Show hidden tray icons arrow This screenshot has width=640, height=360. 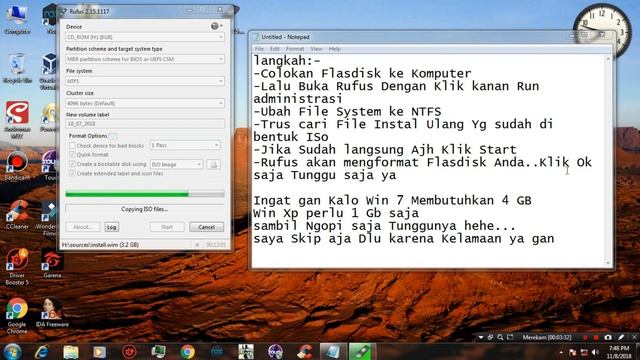point(561,352)
